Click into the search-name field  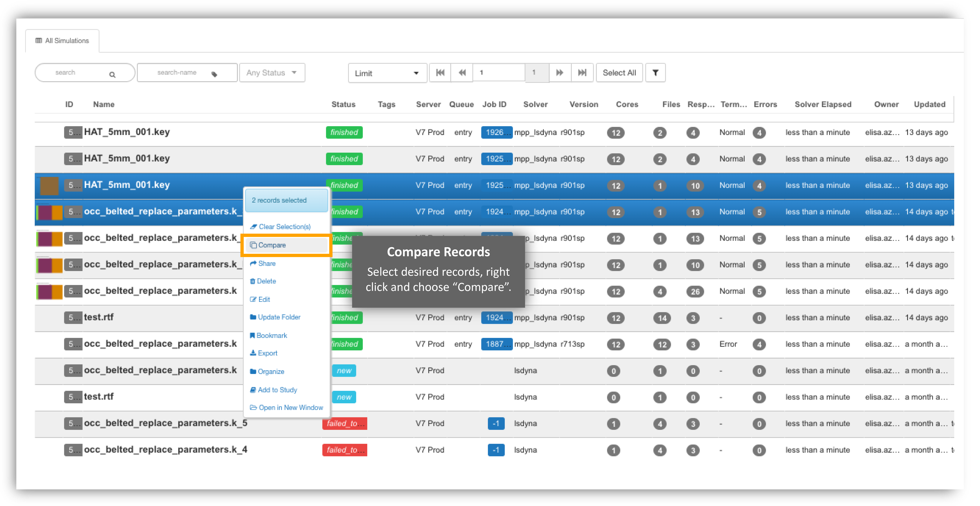(187, 73)
